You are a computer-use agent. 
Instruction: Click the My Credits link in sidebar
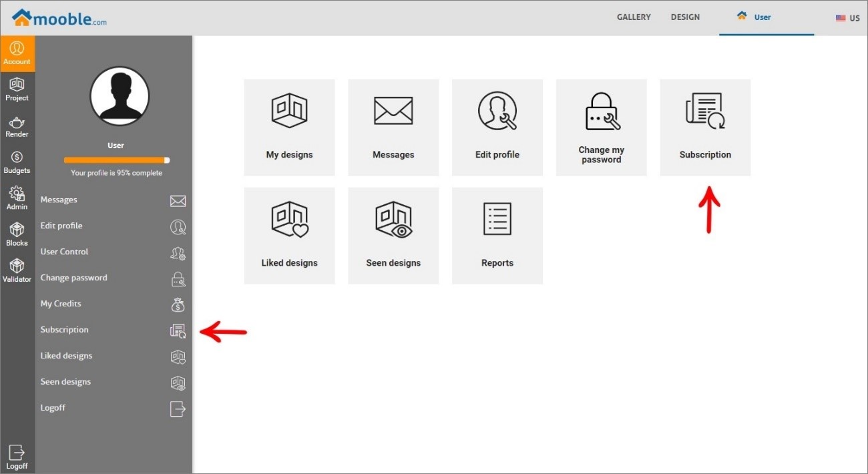click(x=61, y=304)
